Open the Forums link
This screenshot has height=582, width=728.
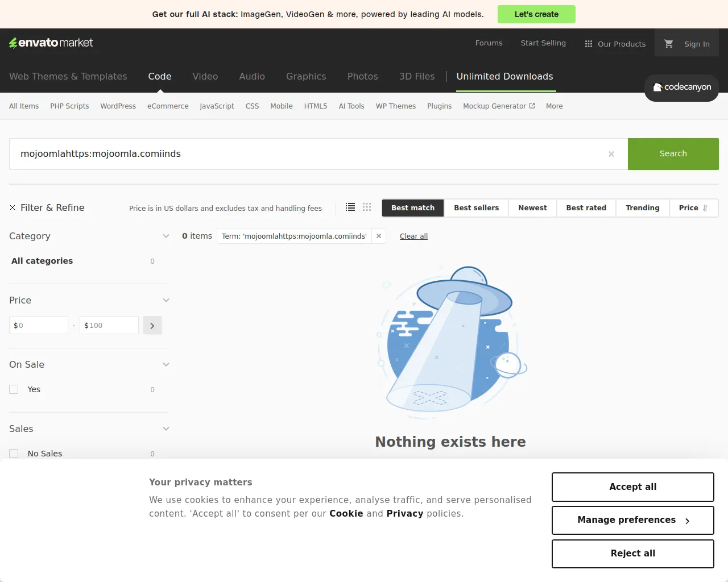tap(489, 43)
